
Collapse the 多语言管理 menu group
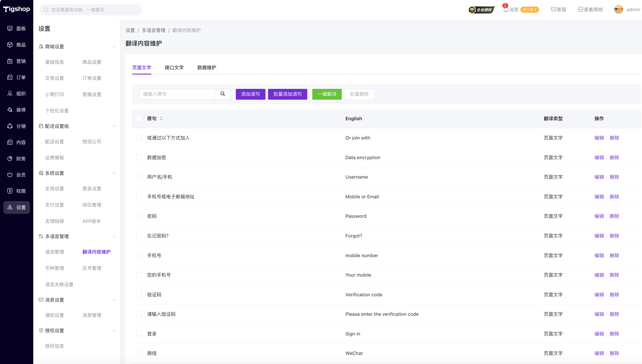pyautogui.click(x=114, y=237)
